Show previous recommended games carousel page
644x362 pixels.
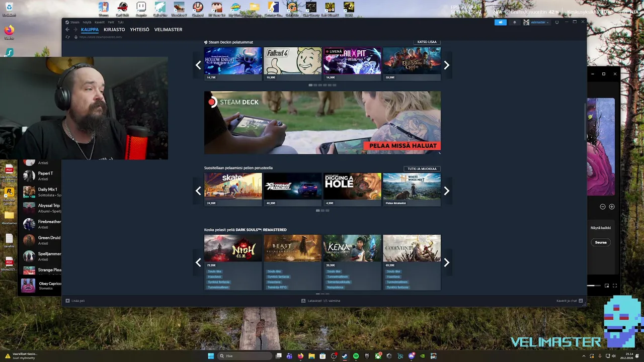[x=198, y=191]
